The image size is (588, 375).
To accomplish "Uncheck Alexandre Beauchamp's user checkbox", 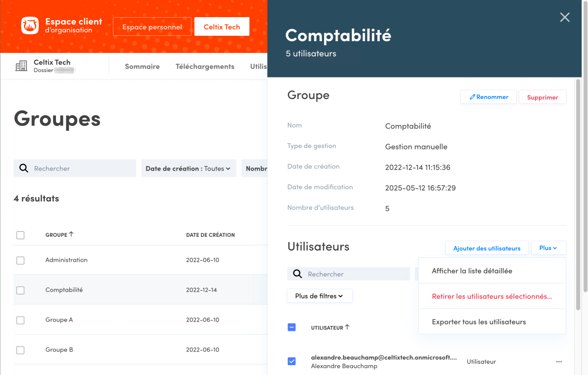I will (292, 362).
